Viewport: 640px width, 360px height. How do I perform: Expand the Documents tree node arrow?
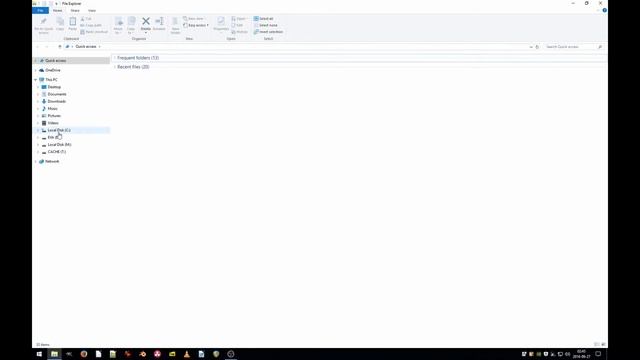tap(38, 94)
